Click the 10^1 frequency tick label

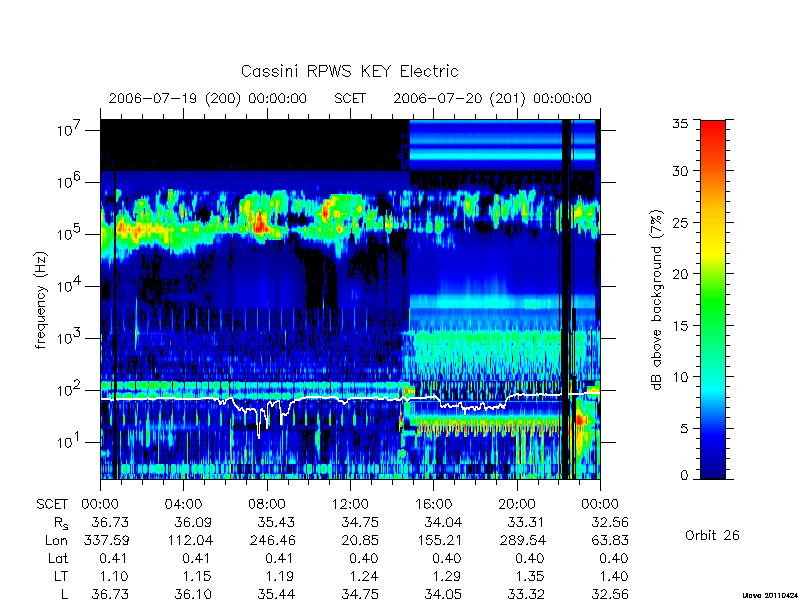(x=70, y=442)
